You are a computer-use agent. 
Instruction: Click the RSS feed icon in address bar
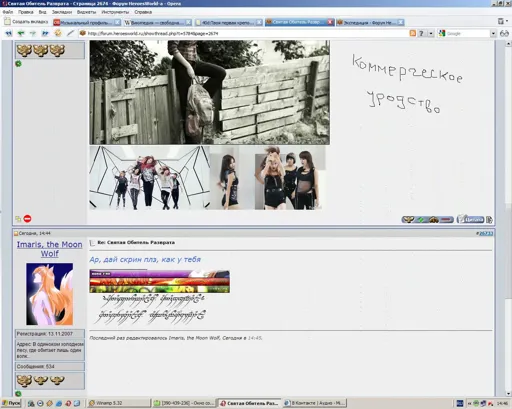(x=413, y=33)
